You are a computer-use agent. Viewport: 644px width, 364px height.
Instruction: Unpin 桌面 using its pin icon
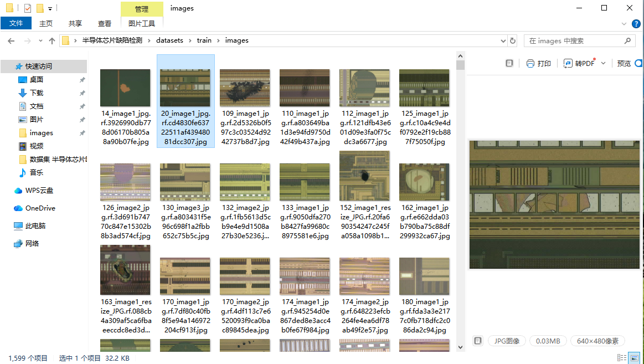[82, 80]
